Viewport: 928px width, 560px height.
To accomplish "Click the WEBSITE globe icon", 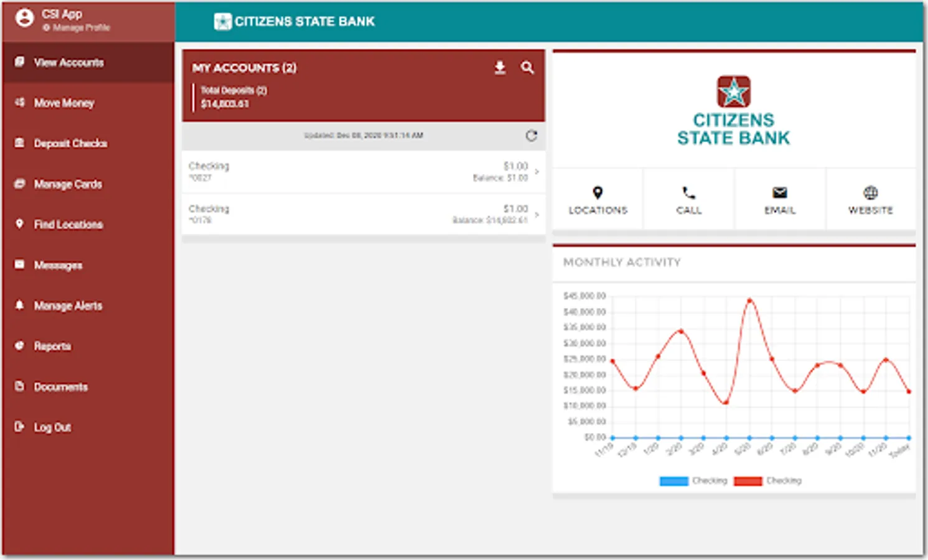I will (x=871, y=193).
